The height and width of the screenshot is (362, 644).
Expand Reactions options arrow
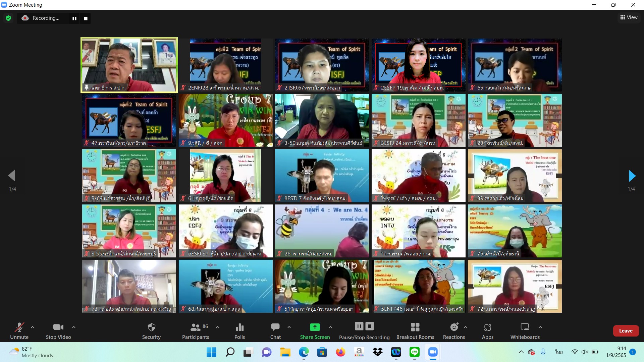pos(466,327)
